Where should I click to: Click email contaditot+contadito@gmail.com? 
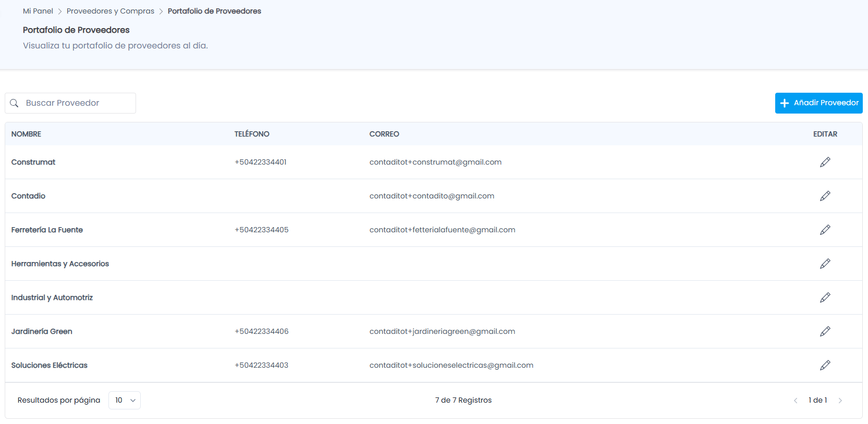pyautogui.click(x=432, y=196)
